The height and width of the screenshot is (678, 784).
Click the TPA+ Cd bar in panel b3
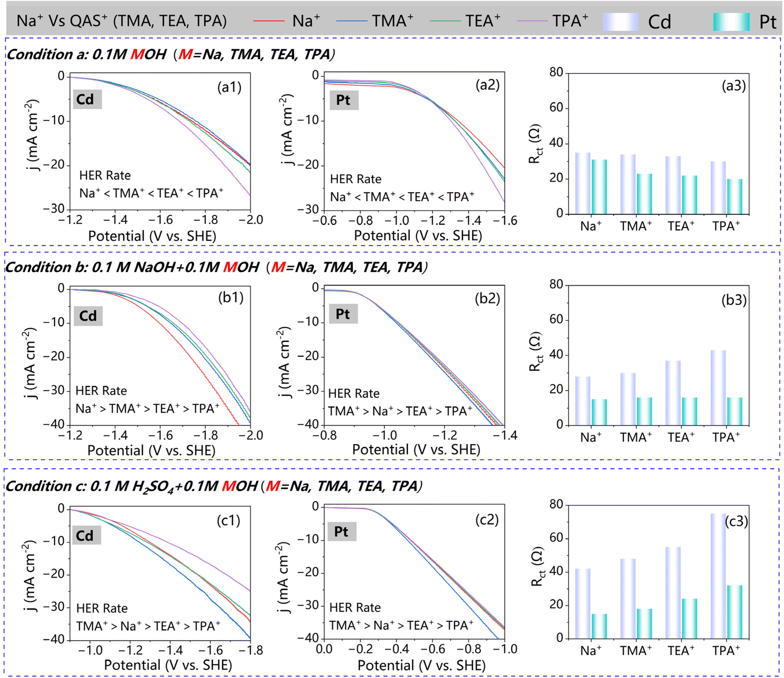718,388
